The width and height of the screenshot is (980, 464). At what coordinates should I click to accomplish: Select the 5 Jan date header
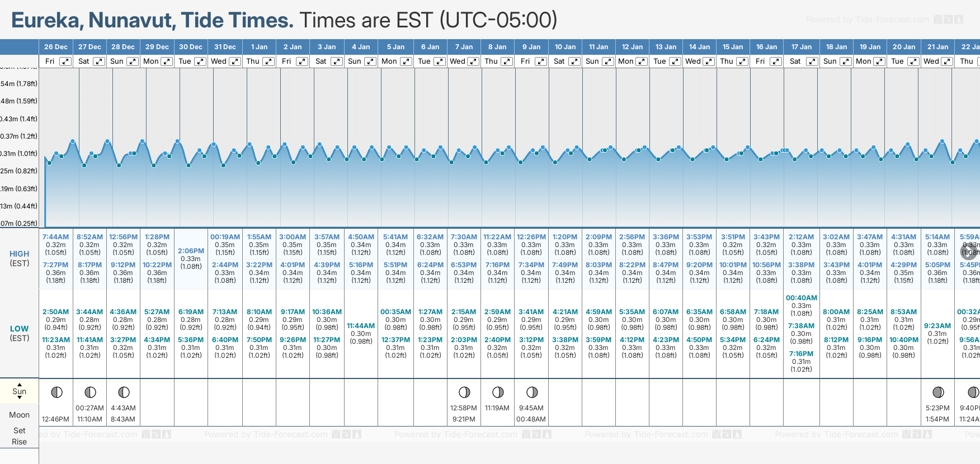point(396,47)
